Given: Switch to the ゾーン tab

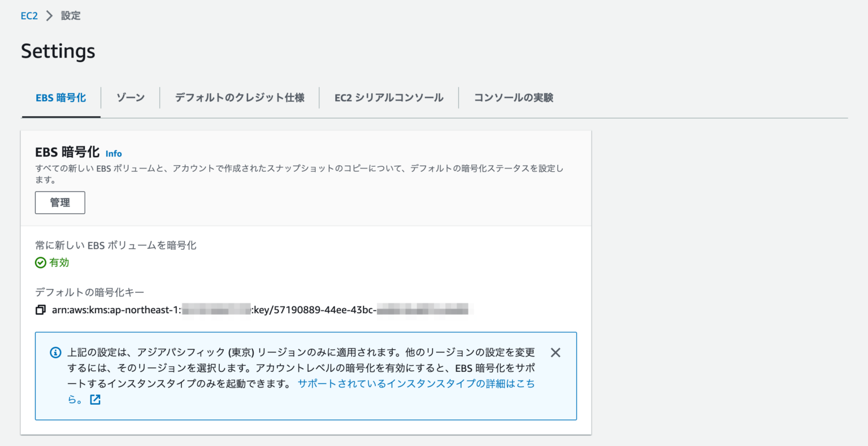Looking at the screenshot, I should pos(130,97).
